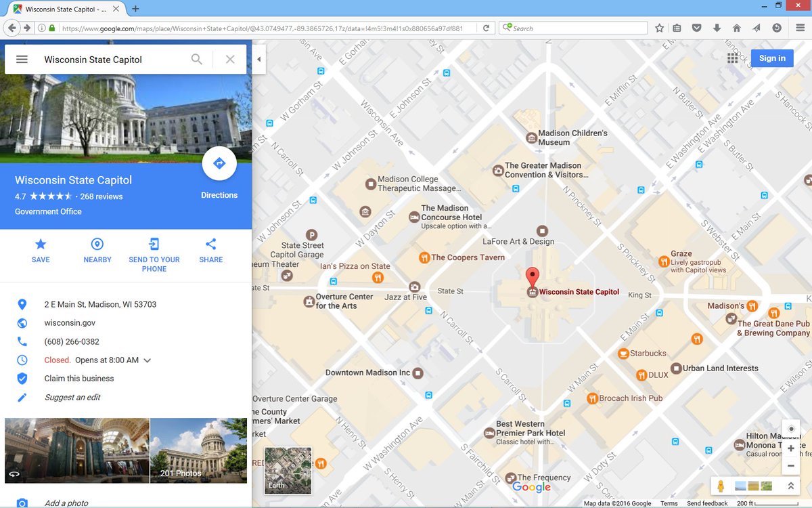The height and width of the screenshot is (508, 812).
Task: Focus the Maps search input
Action: tap(112, 60)
